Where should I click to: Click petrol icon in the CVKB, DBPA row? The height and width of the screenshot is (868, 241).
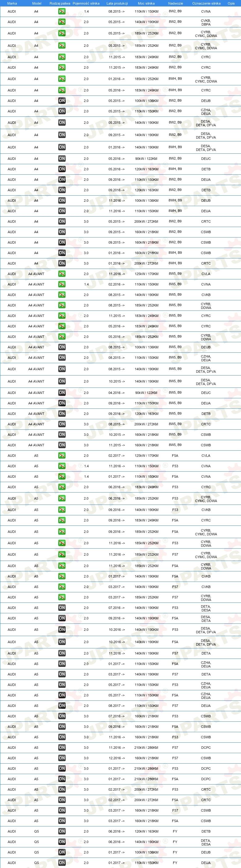pos(62,22)
